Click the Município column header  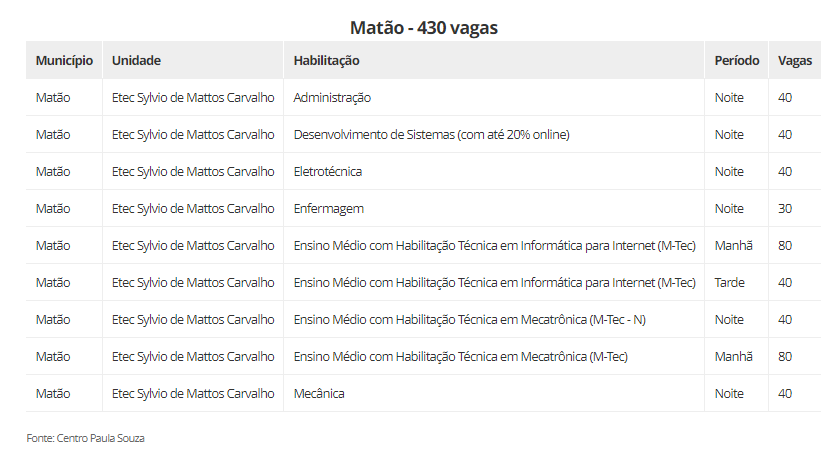tap(64, 61)
